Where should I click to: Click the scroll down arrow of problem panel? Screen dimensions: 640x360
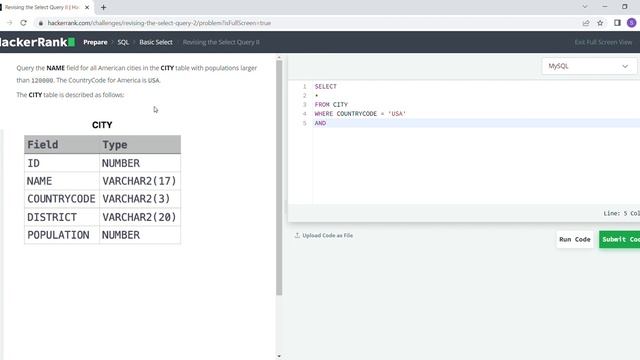tap(279, 356)
